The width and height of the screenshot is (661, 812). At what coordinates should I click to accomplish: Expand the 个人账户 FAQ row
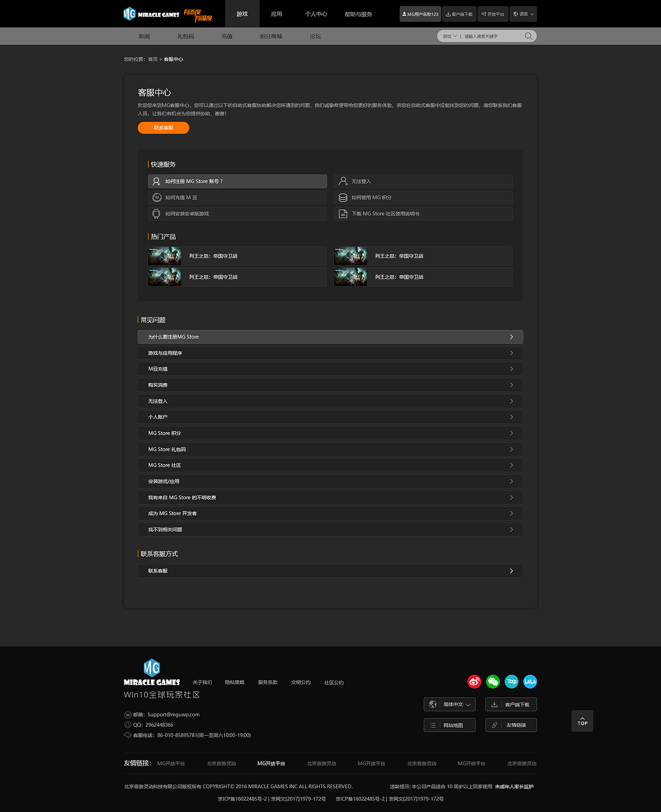click(330, 417)
